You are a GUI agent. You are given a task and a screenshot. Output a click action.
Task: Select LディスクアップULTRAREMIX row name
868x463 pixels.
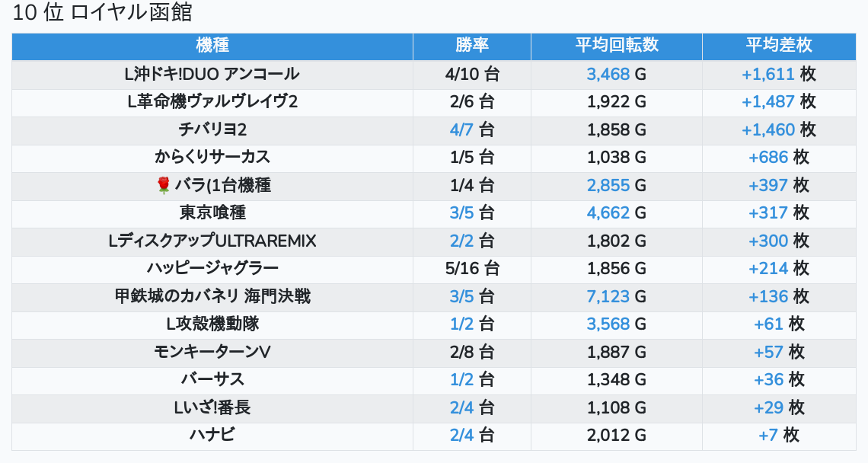point(212,241)
